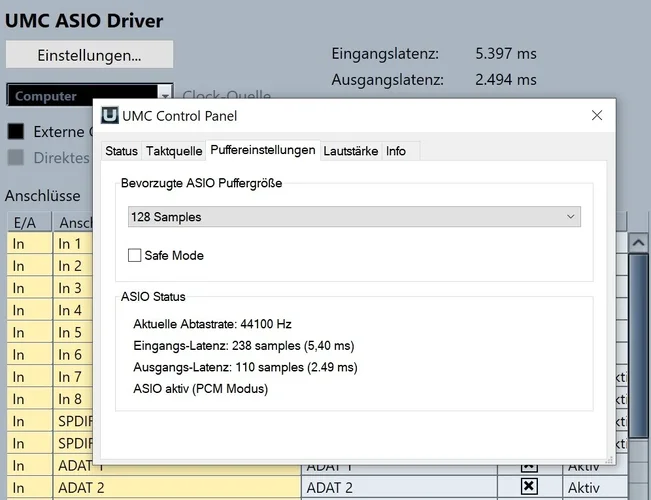The image size is (651, 500).
Task: Select the In 1 port row
Action: coord(50,244)
